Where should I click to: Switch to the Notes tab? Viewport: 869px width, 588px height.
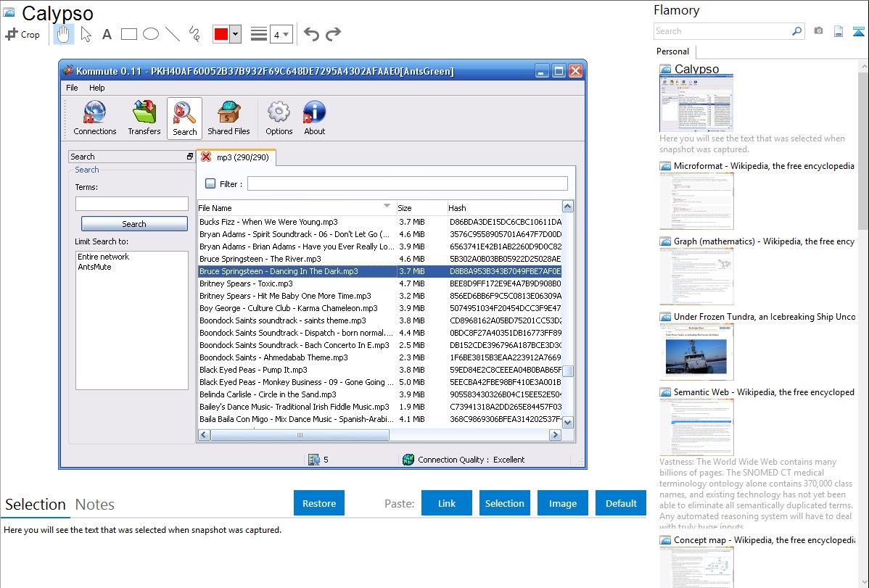(x=95, y=505)
